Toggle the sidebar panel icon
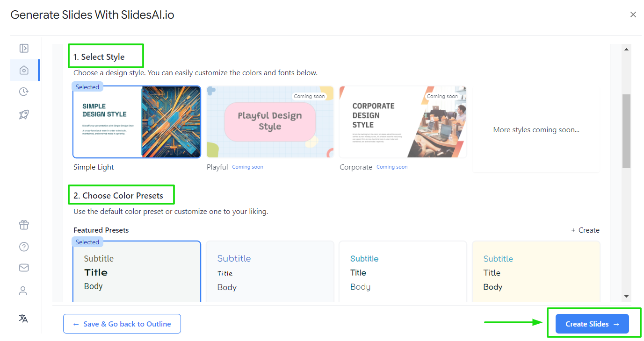The height and width of the screenshot is (341, 644). click(x=24, y=48)
